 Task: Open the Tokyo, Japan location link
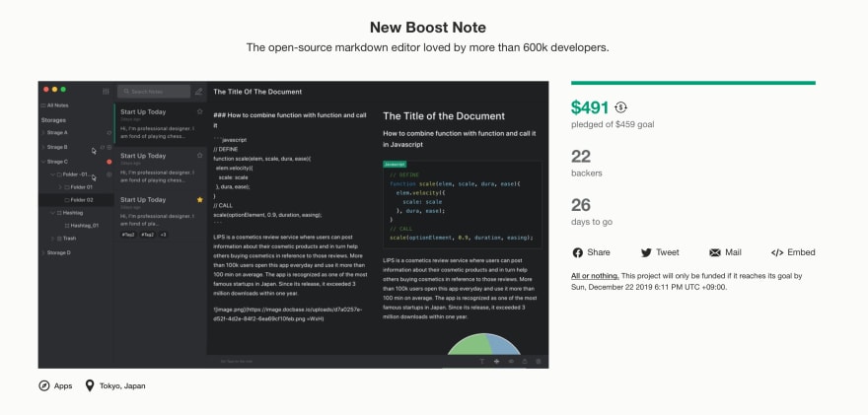pos(115,385)
